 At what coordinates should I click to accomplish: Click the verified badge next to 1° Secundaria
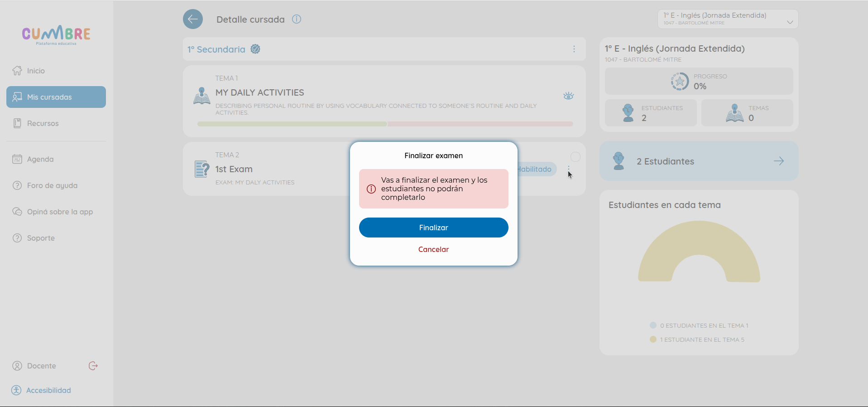pos(255,49)
